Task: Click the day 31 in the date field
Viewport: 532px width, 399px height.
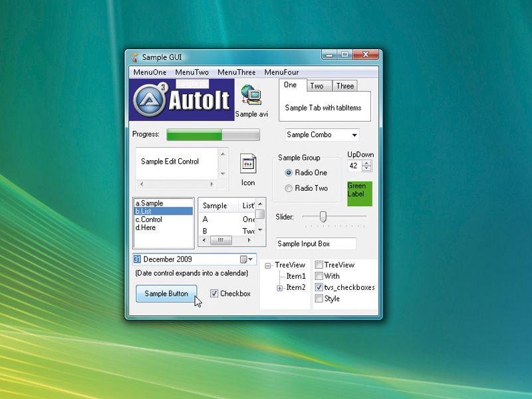Action: coord(137,259)
